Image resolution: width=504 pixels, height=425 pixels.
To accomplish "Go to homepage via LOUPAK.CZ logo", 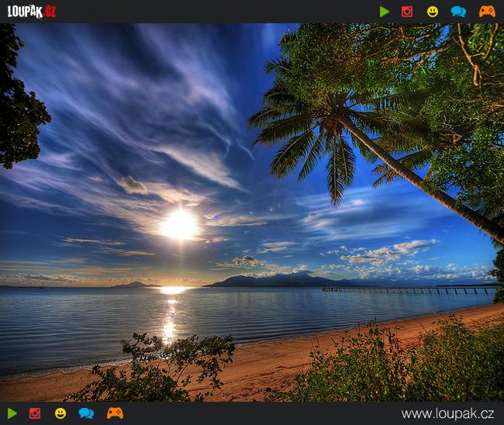I will point(32,12).
